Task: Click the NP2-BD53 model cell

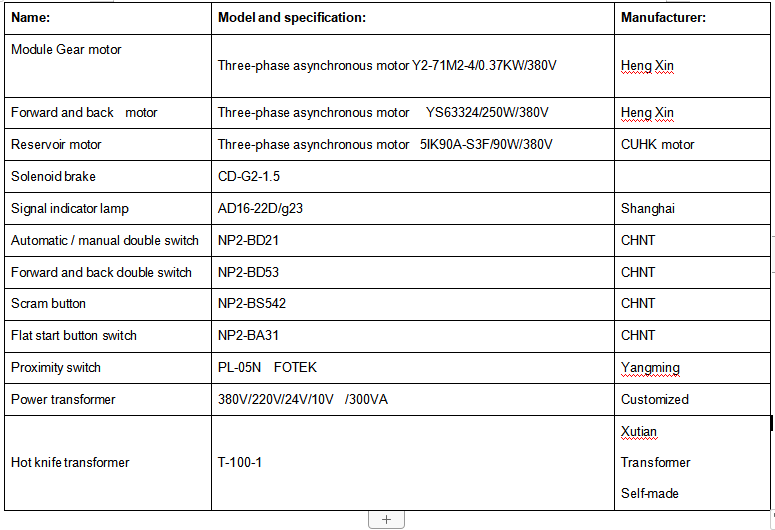Action: pos(413,272)
